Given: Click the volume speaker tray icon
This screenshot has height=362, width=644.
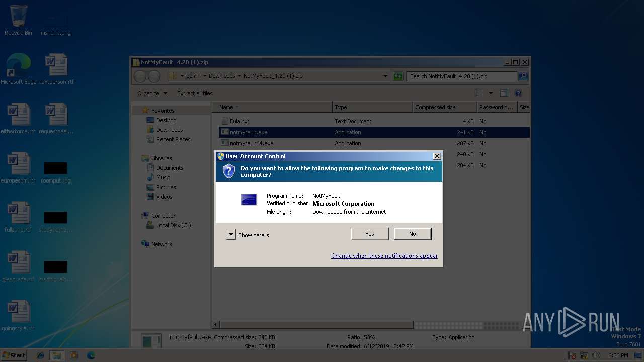Looking at the screenshot, I should [596, 355].
